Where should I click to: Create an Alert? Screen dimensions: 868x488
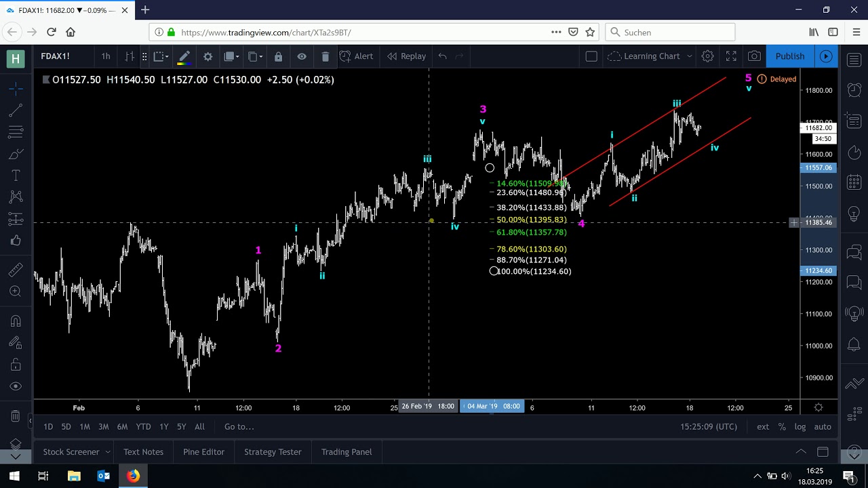(357, 56)
